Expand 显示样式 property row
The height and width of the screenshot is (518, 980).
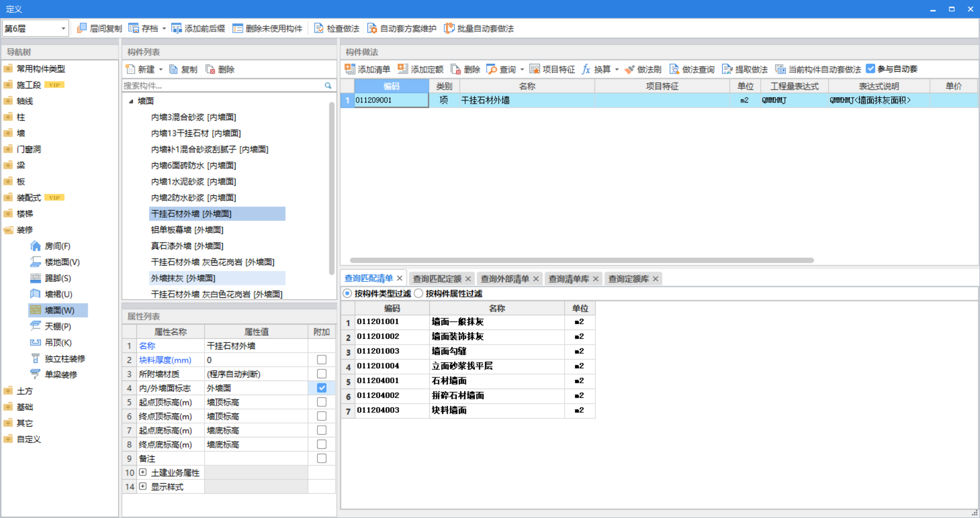click(x=143, y=486)
